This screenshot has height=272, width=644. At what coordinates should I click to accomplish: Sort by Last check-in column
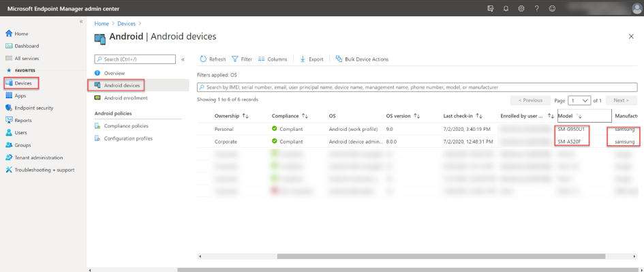463,116
